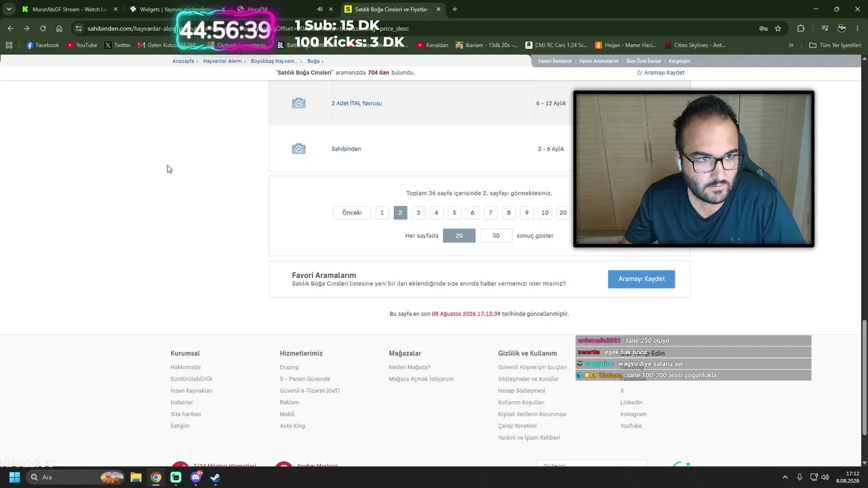The width and height of the screenshot is (868, 488).
Task: Switch to the Widgets tab
Action: click(176, 9)
